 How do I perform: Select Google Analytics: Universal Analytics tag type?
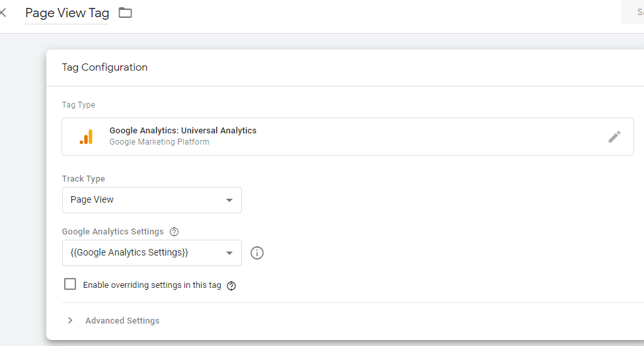coord(348,137)
